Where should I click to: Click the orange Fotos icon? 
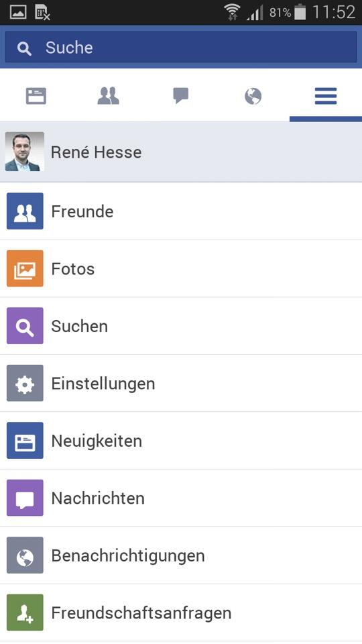click(x=25, y=268)
